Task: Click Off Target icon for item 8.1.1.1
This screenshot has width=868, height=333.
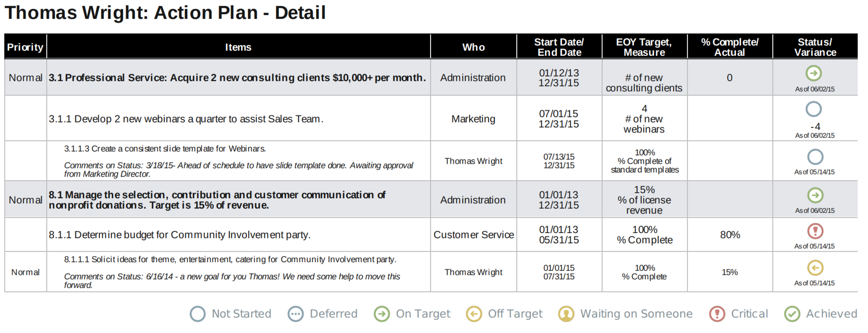Action: pyautogui.click(x=815, y=268)
